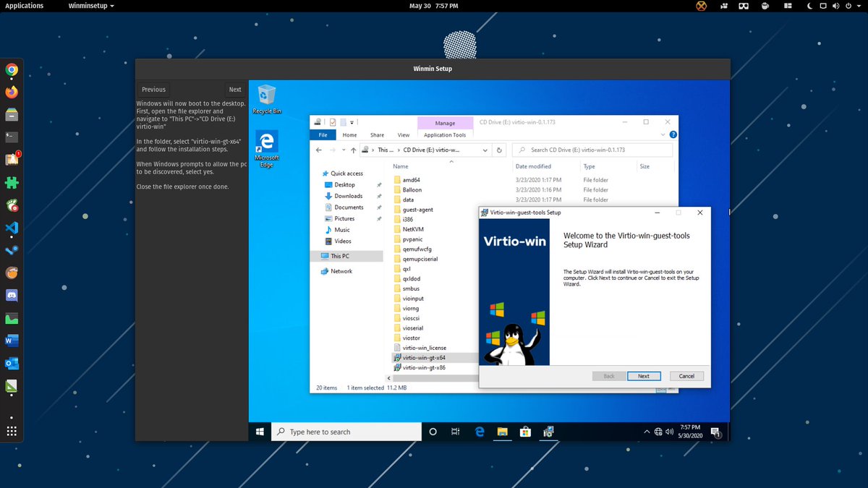Select the virtio-win_license file

click(424, 348)
